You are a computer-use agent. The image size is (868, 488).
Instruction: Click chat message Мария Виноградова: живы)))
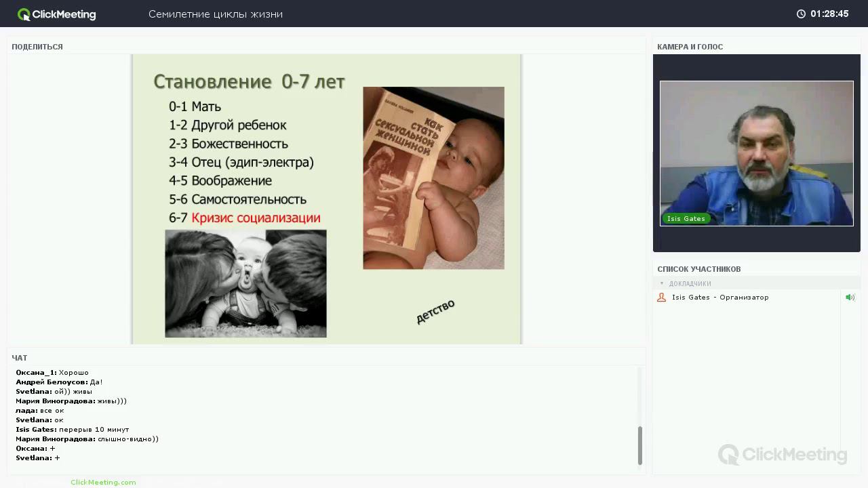tap(71, 401)
